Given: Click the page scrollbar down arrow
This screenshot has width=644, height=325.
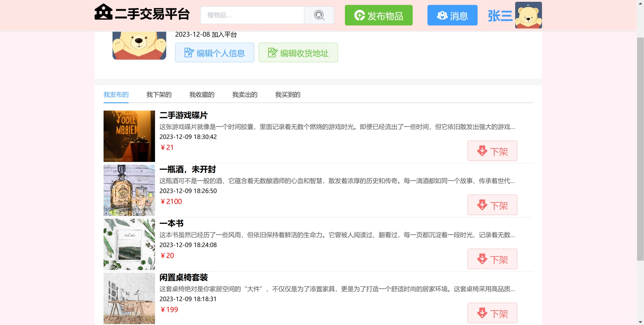Looking at the screenshot, I should click(x=639, y=322).
